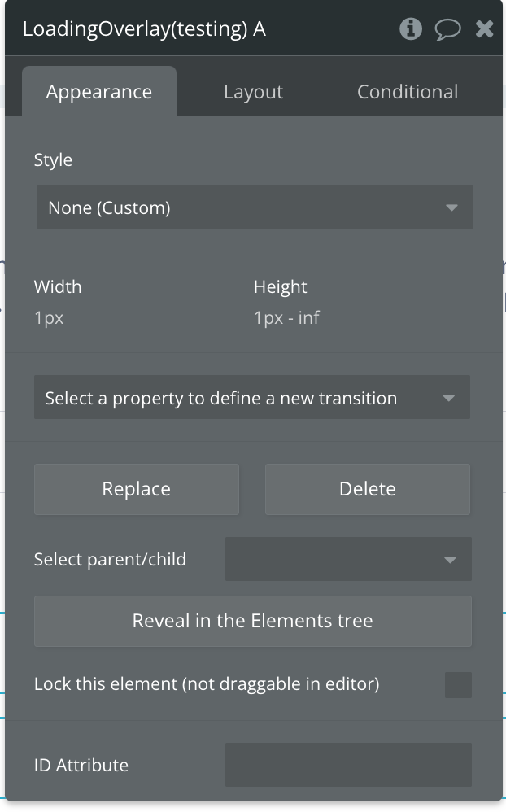Click the Delete button
Viewport: 506px width, 812px height.
click(368, 489)
